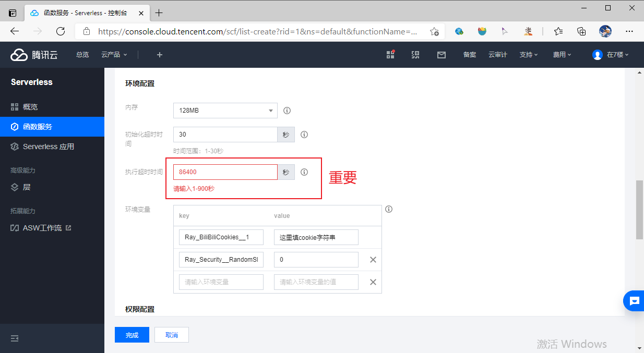Open the 内存 128MB dropdown
The image size is (644, 353).
coord(225,111)
